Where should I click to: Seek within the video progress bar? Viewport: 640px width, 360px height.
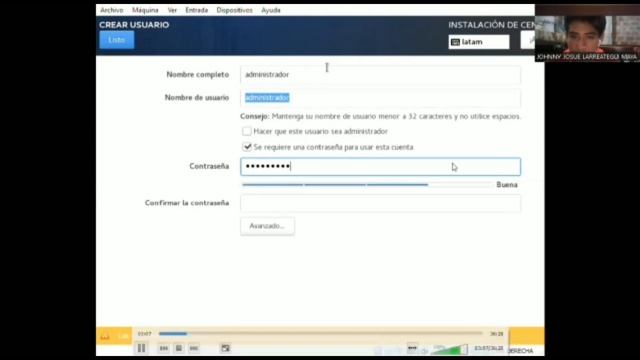pyautogui.click(x=320, y=333)
